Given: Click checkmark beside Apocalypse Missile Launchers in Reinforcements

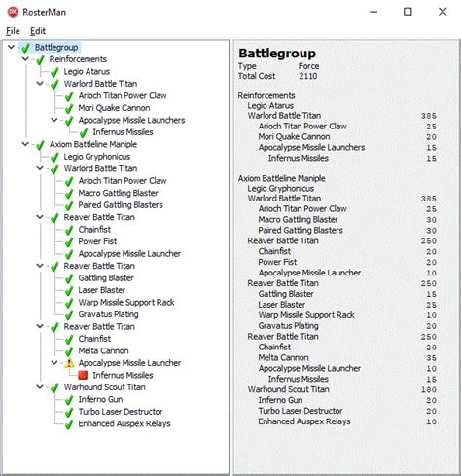Looking at the screenshot, I should tap(69, 121).
